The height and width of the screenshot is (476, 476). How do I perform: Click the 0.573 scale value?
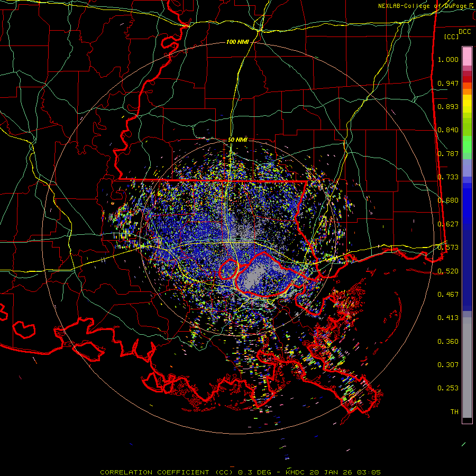448,248
